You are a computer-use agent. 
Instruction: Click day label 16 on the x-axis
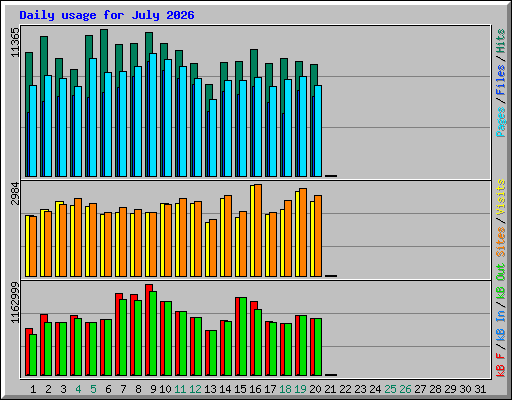coord(255,389)
